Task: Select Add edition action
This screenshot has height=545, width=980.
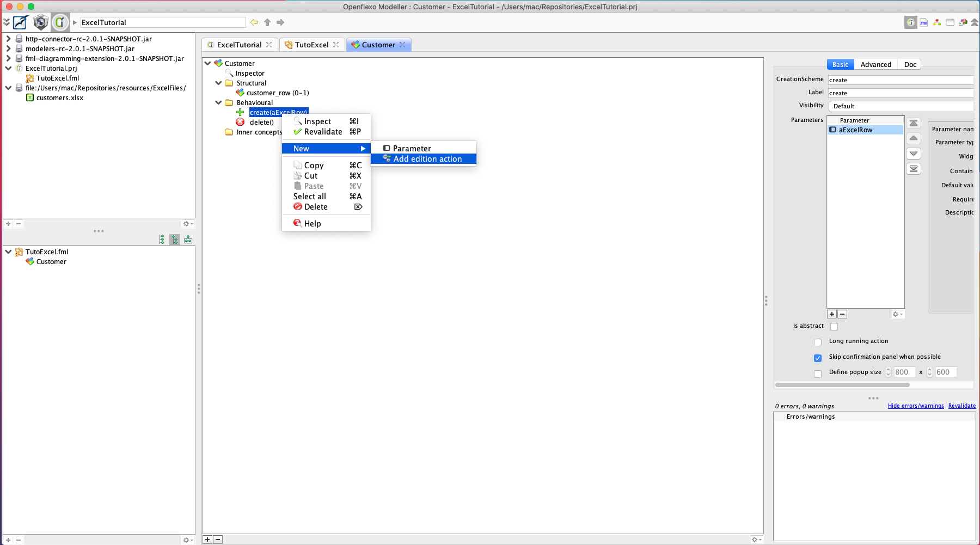Action: pyautogui.click(x=424, y=159)
